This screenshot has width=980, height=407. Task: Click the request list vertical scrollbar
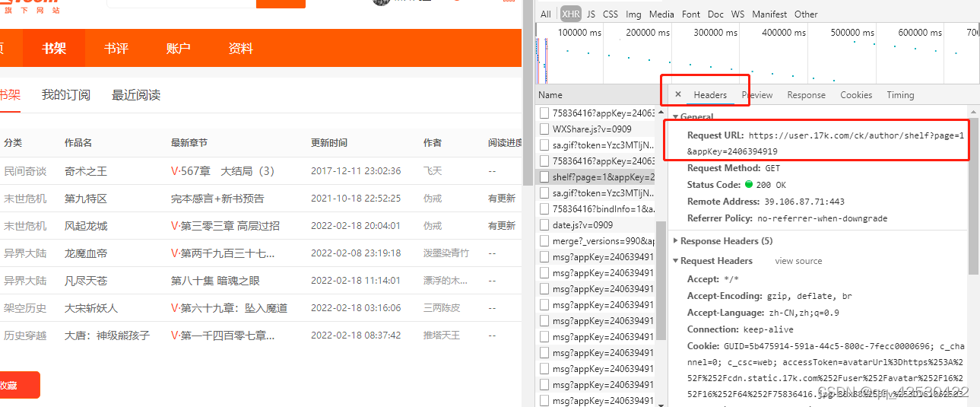(x=661, y=281)
